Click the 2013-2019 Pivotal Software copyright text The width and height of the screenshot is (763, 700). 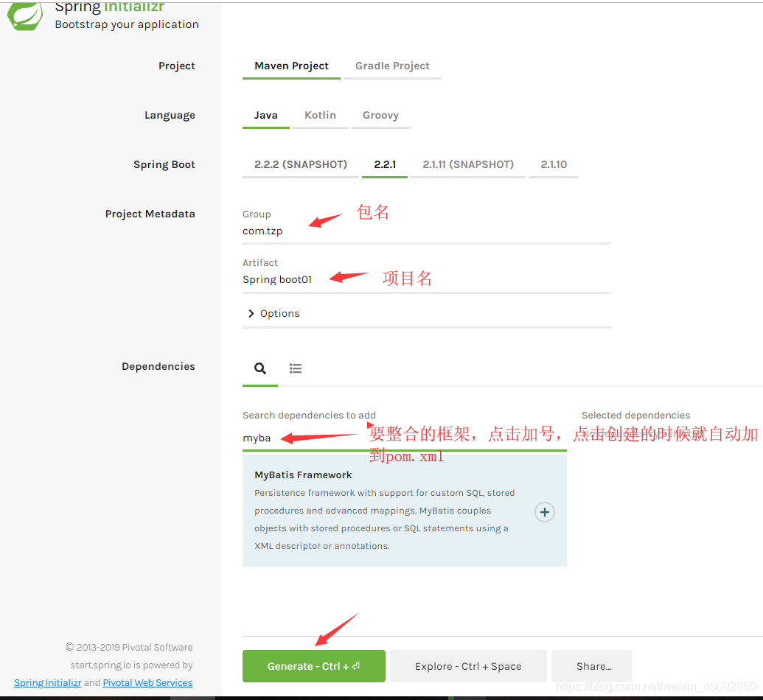129,647
